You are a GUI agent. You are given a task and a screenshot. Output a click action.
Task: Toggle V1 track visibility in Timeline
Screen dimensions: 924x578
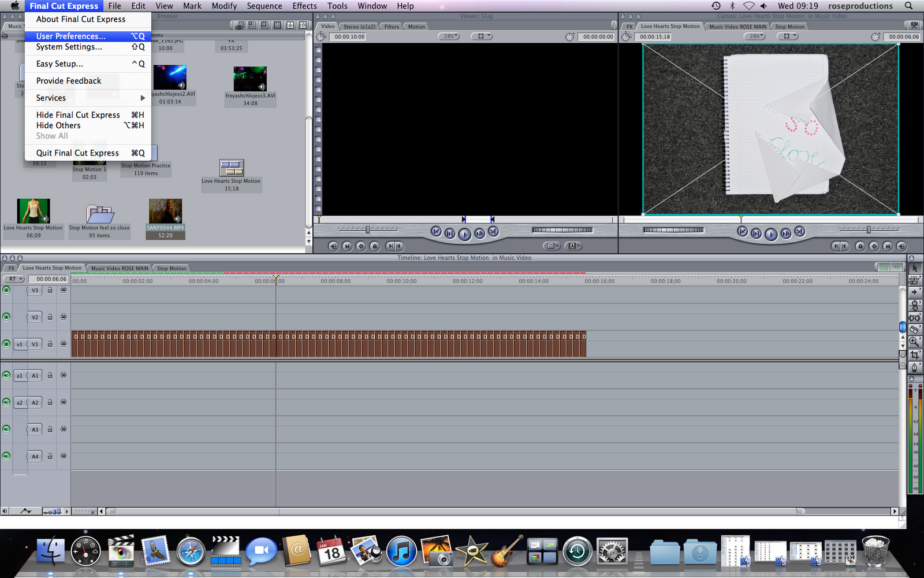(6, 344)
